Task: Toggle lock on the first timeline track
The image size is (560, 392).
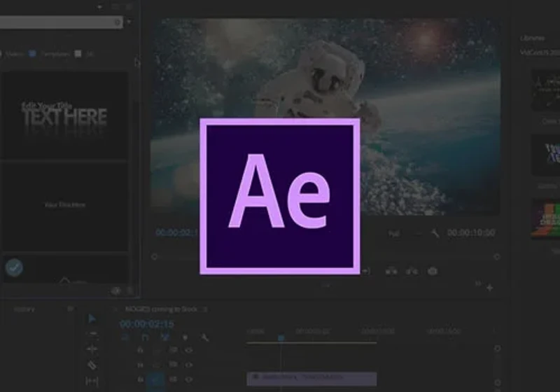Action: [x=141, y=350]
